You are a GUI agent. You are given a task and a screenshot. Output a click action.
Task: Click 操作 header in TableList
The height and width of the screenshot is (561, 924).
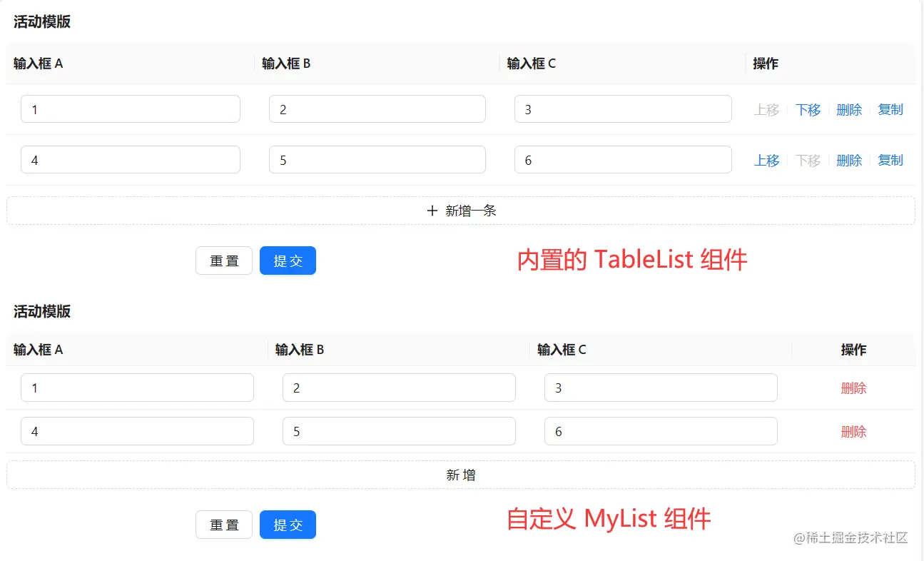(766, 64)
